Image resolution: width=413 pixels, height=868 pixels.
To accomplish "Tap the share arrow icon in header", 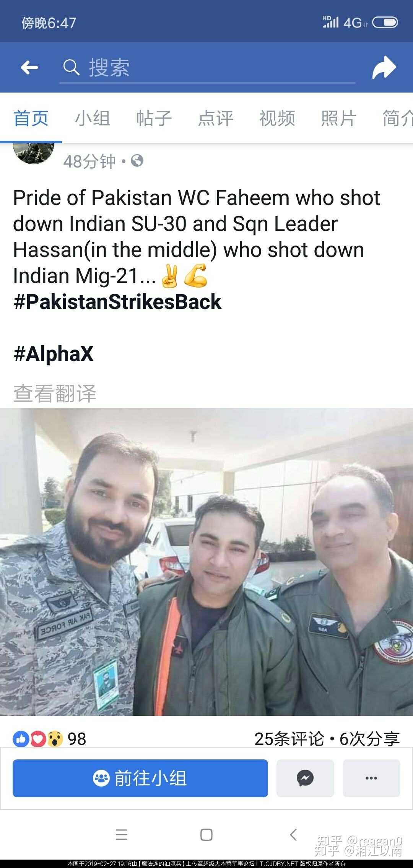I will click(384, 68).
